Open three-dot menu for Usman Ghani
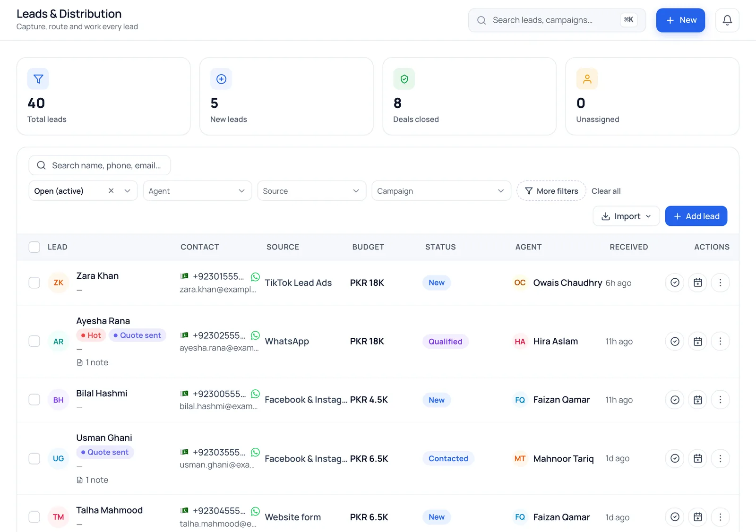 pos(720,458)
